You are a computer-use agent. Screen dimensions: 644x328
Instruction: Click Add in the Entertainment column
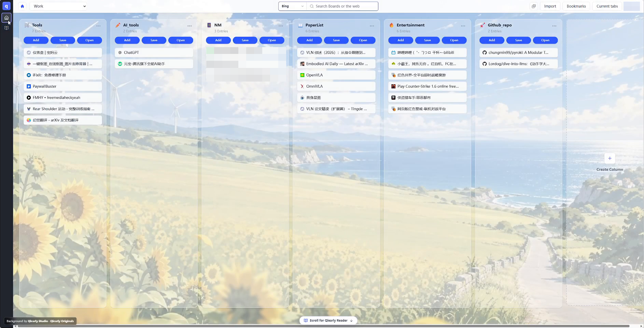point(401,40)
